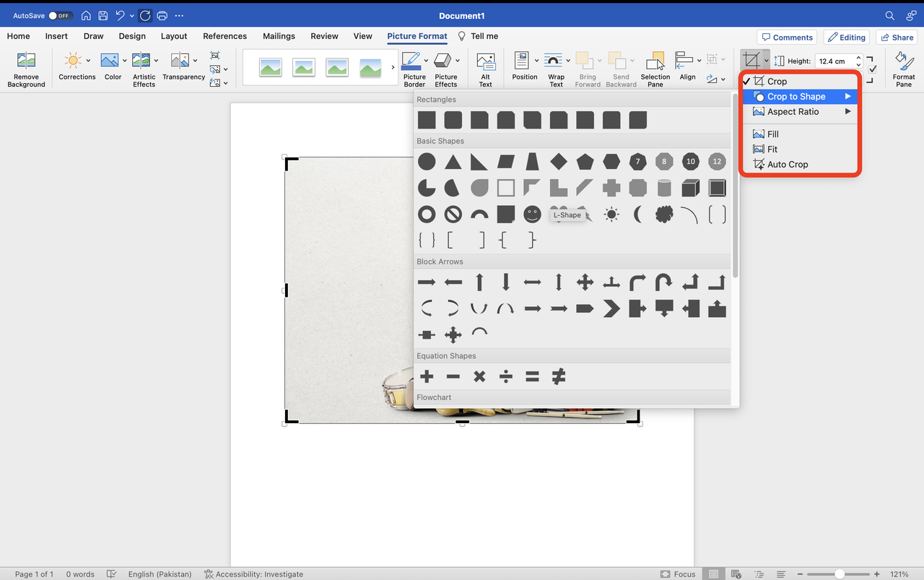Toggle the AutoSave switch

coord(60,15)
